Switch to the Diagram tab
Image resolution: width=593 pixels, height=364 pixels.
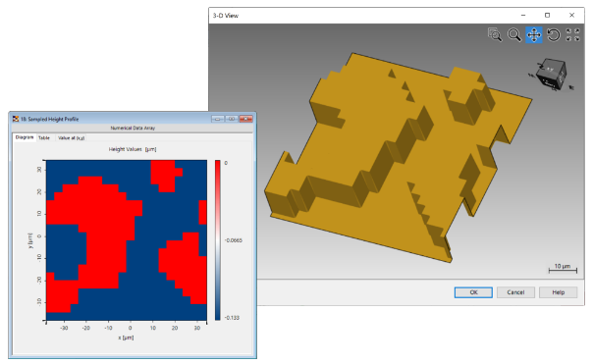click(x=25, y=137)
